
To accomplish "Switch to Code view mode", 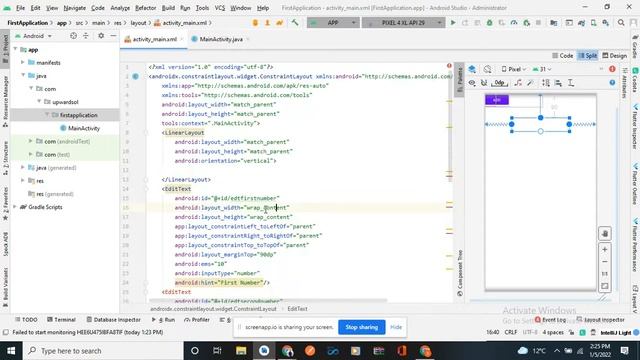I will (562, 56).
